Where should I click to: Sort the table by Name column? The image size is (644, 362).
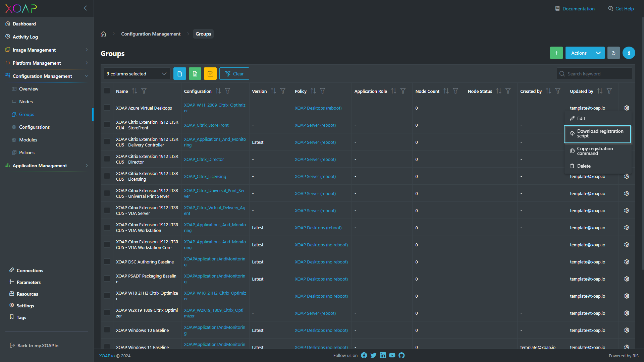point(135,91)
